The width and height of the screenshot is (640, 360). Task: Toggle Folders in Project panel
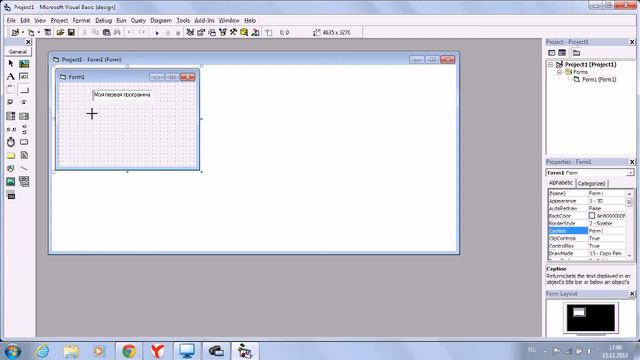pyautogui.click(x=576, y=53)
